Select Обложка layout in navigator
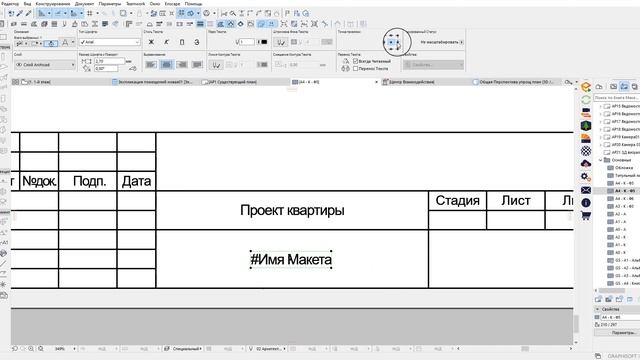Image resolution: width=640 pixels, height=360 pixels. pyautogui.click(x=624, y=168)
